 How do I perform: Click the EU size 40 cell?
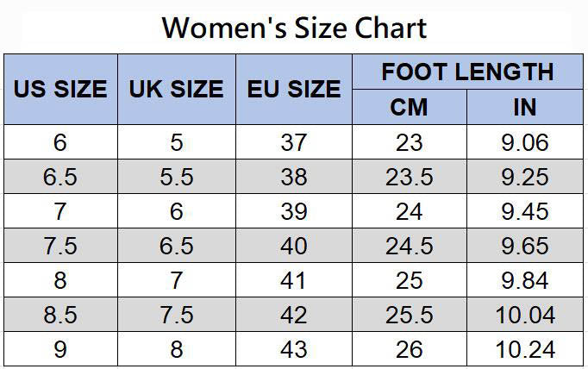(293, 246)
